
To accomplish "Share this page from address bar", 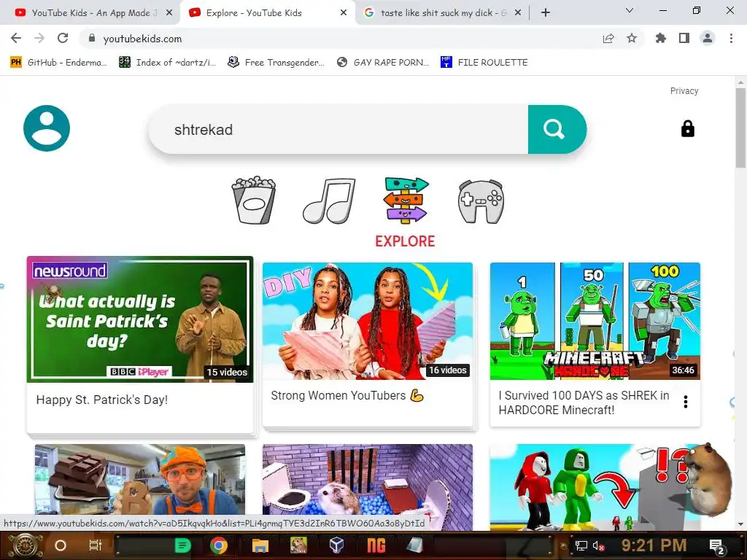I will [x=608, y=39].
